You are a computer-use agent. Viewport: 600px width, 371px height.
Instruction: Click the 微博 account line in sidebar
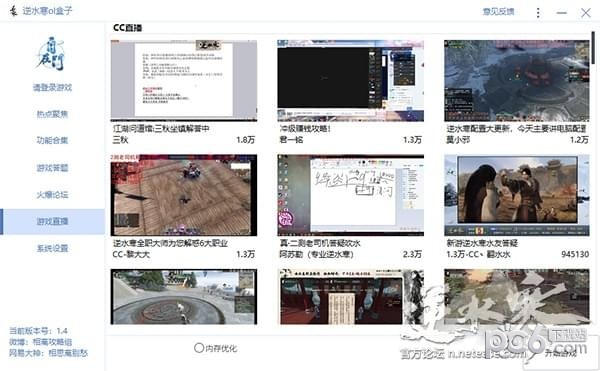[x=41, y=342]
